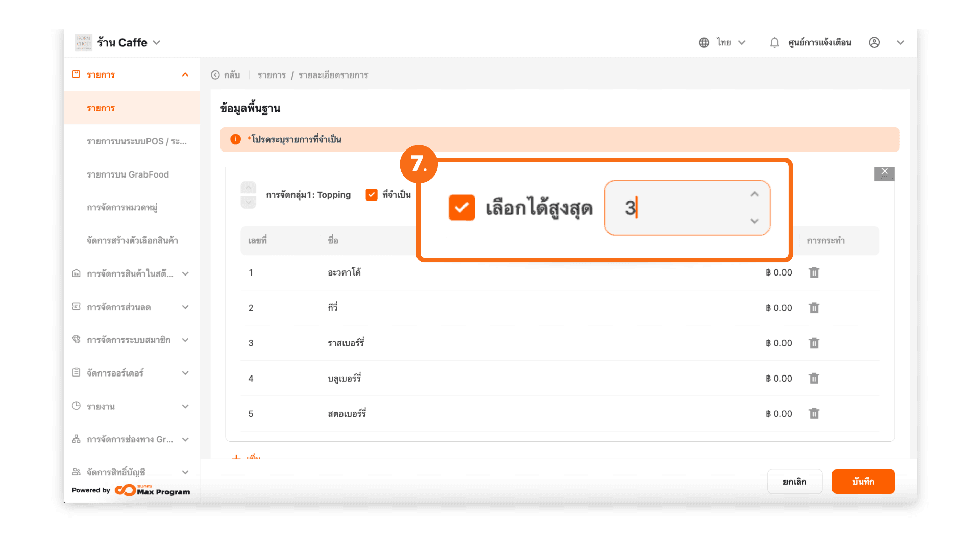Open รายการบน GrabFood menu item
Screen dimensions: 980x551
point(128,174)
